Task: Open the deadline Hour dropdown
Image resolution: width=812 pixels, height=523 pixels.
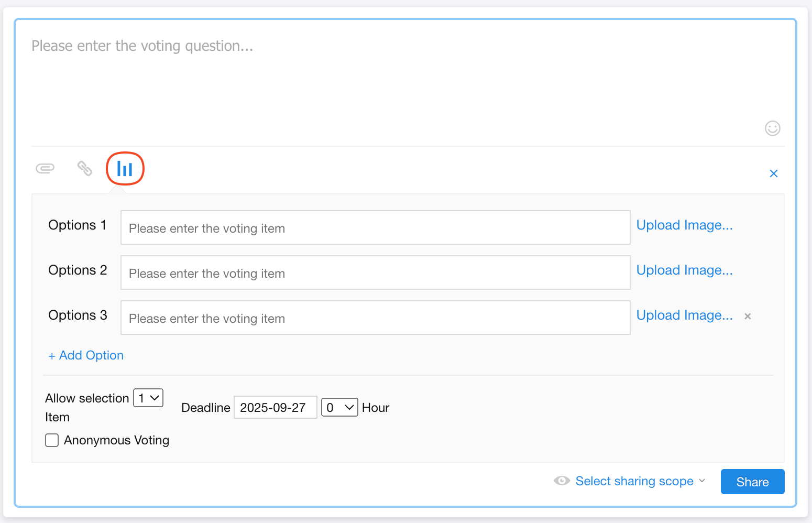Action: click(339, 408)
